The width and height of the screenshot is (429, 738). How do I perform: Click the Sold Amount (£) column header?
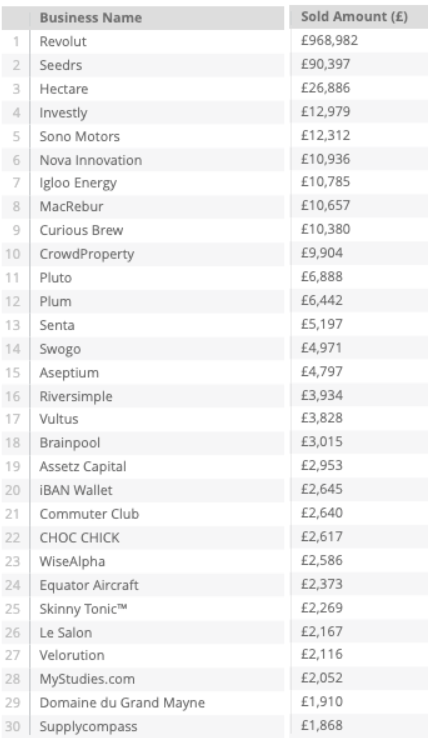tap(354, 16)
